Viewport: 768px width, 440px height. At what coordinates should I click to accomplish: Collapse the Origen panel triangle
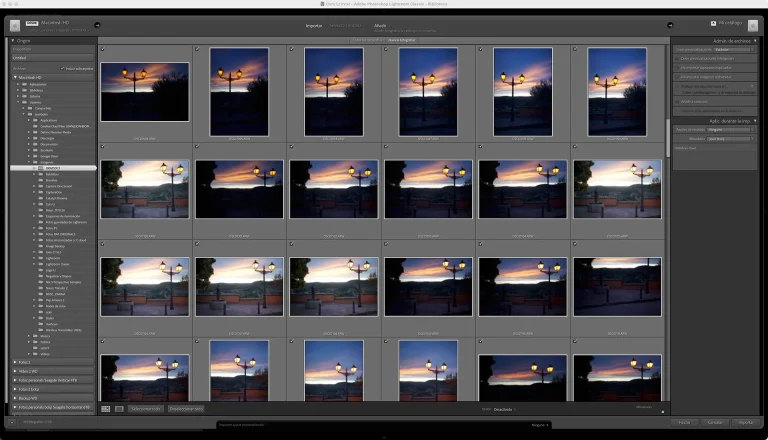tap(13, 41)
